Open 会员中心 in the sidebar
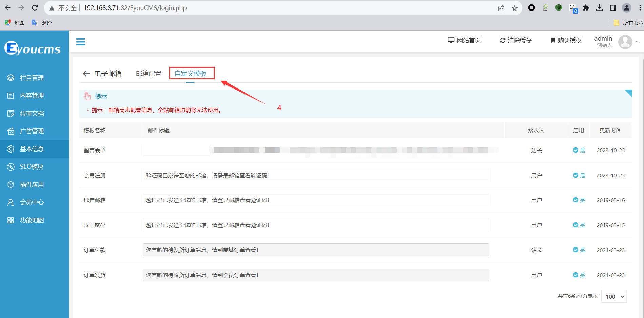The width and height of the screenshot is (644, 318). coord(34,202)
